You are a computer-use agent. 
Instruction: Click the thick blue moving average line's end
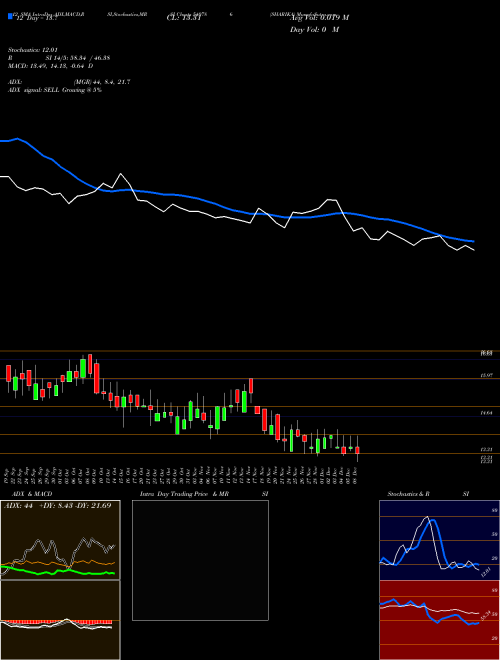[x=473, y=241]
